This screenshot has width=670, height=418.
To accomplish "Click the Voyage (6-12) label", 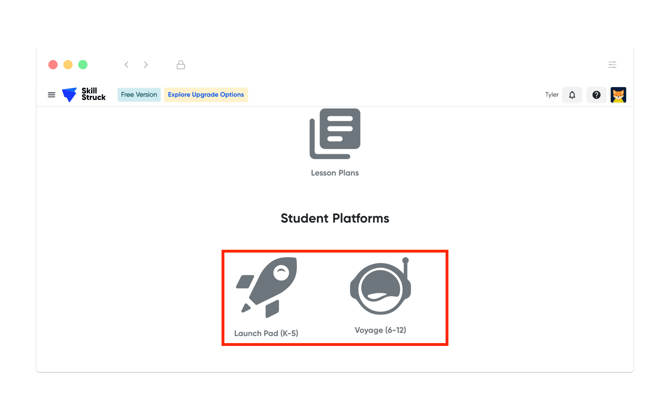I will [380, 330].
